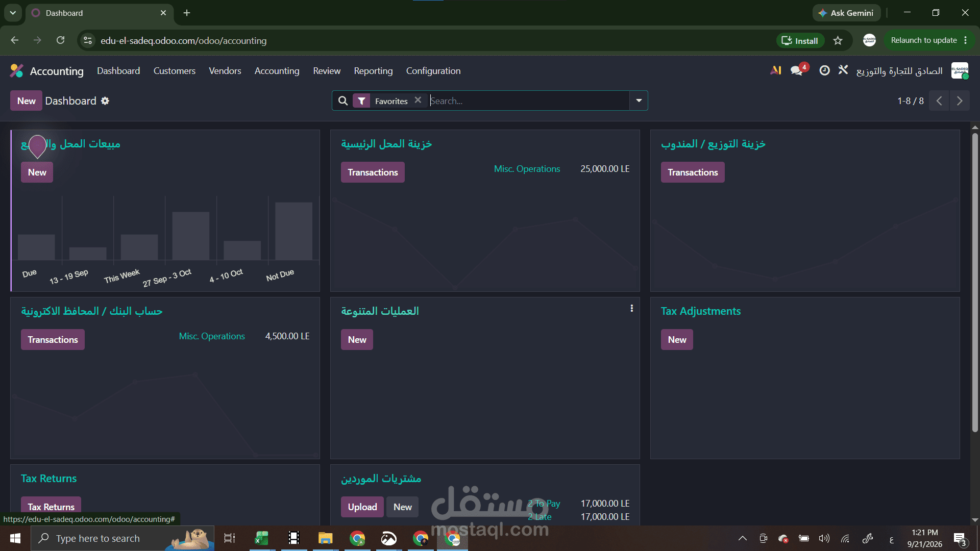Focus the dashboard search input field

[528, 101]
